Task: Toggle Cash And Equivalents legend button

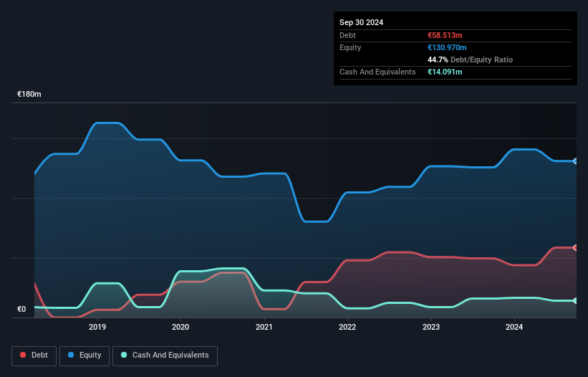Action: pos(165,355)
